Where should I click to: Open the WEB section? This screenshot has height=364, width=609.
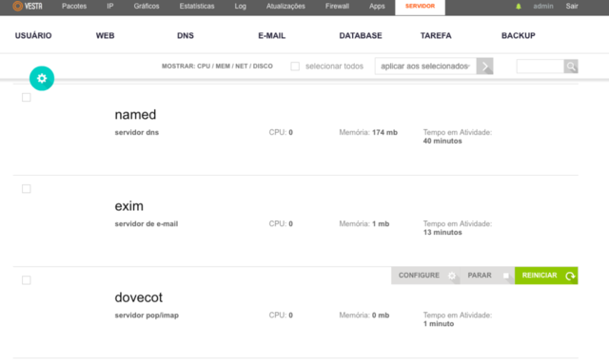click(106, 36)
